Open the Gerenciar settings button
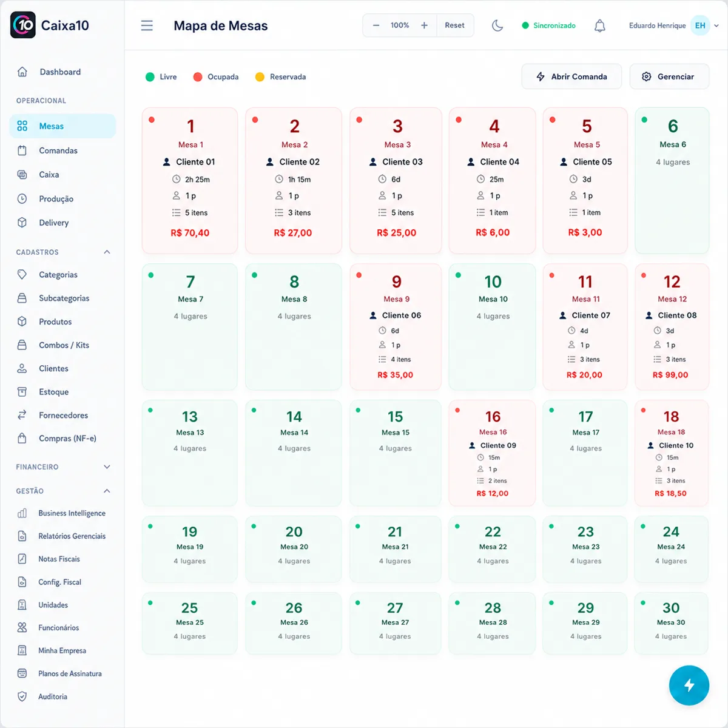728x728 pixels. (x=669, y=76)
